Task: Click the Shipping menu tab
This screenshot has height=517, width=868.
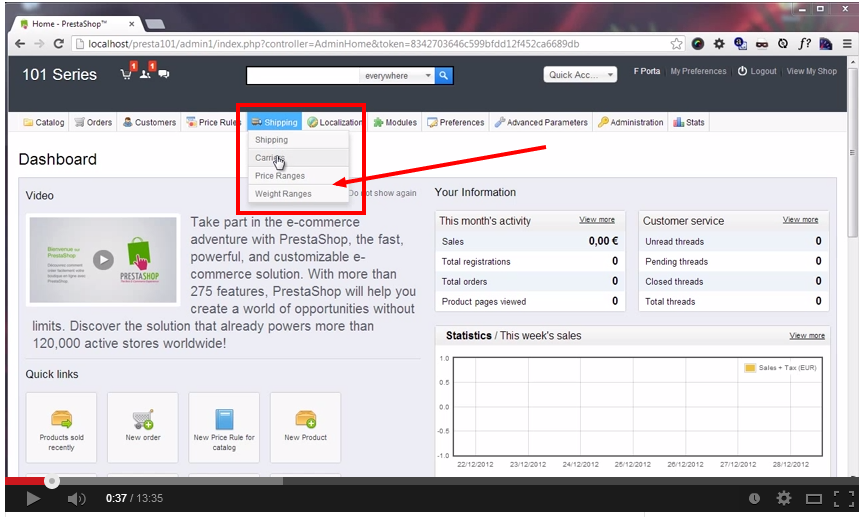Action: (x=275, y=122)
